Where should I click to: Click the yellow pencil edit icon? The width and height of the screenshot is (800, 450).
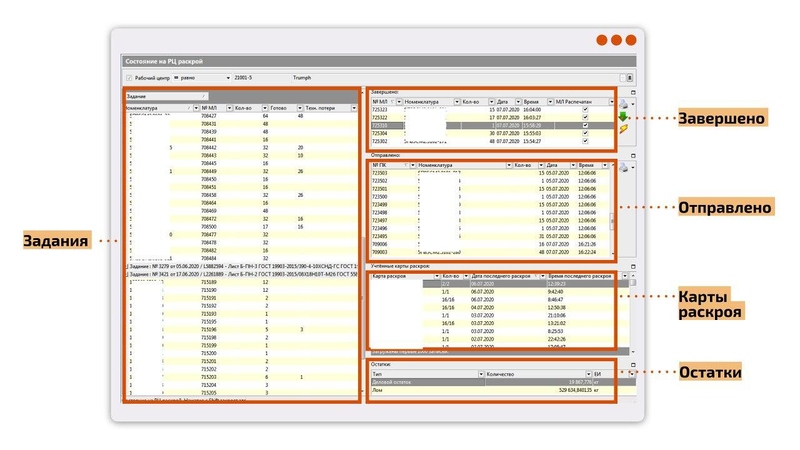click(x=623, y=129)
